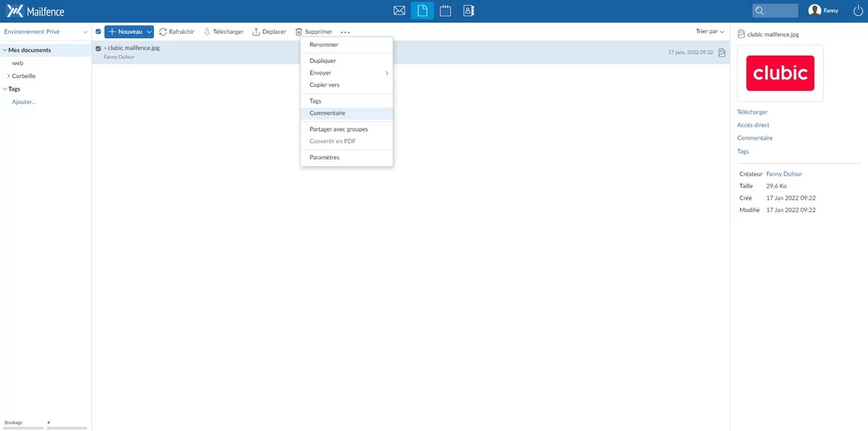
Task: Click the three-dots more actions icon
Action: point(345,32)
